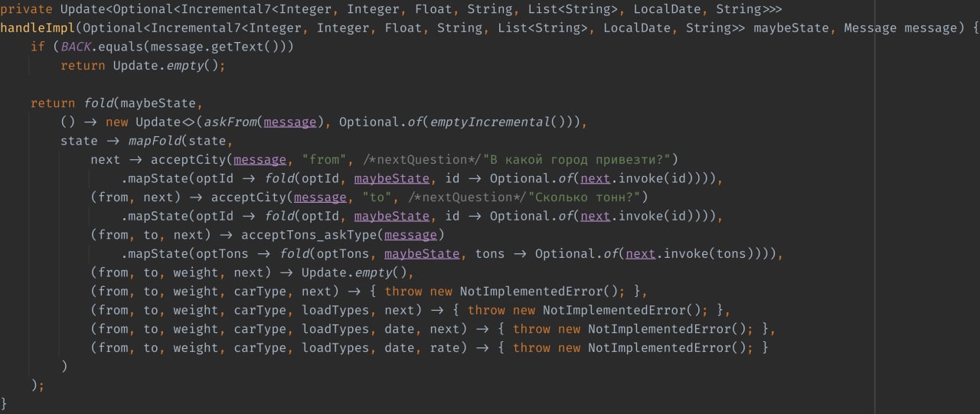Image resolution: width=980 pixels, height=414 pixels.
Task: Click the 'state' lambda parameter before mapFold
Action: tap(80, 141)
